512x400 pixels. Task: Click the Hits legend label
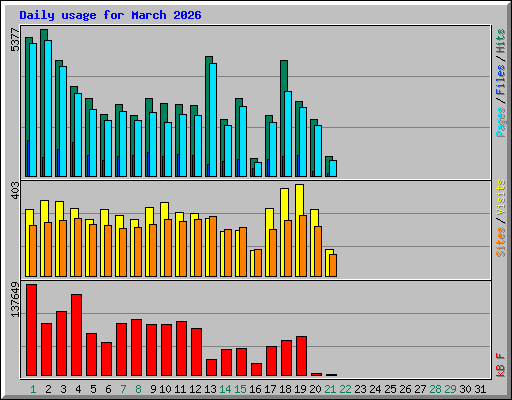501,41
